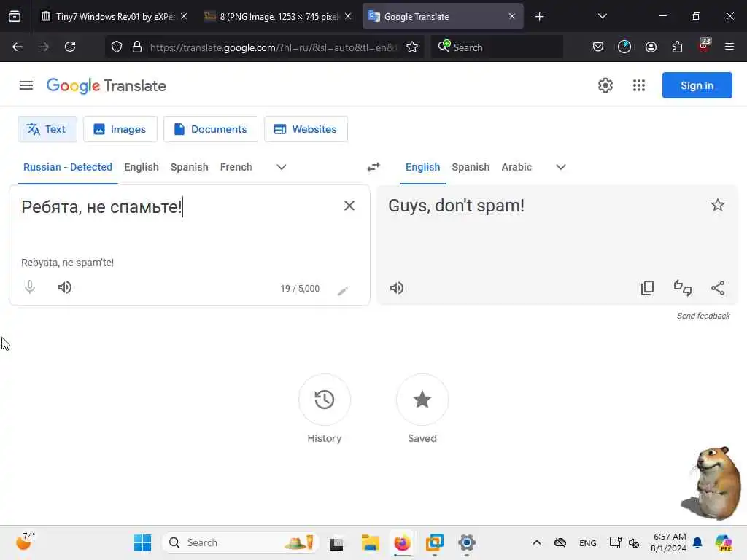This screenshot has width=747, height=560.
Task: Rate this translation thumbs icon
Action: [683, 288]
